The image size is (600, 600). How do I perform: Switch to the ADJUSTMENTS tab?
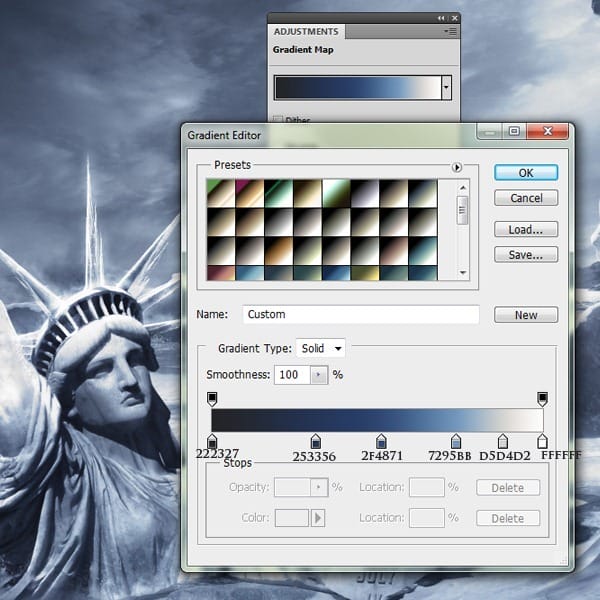tap(306, 31)
